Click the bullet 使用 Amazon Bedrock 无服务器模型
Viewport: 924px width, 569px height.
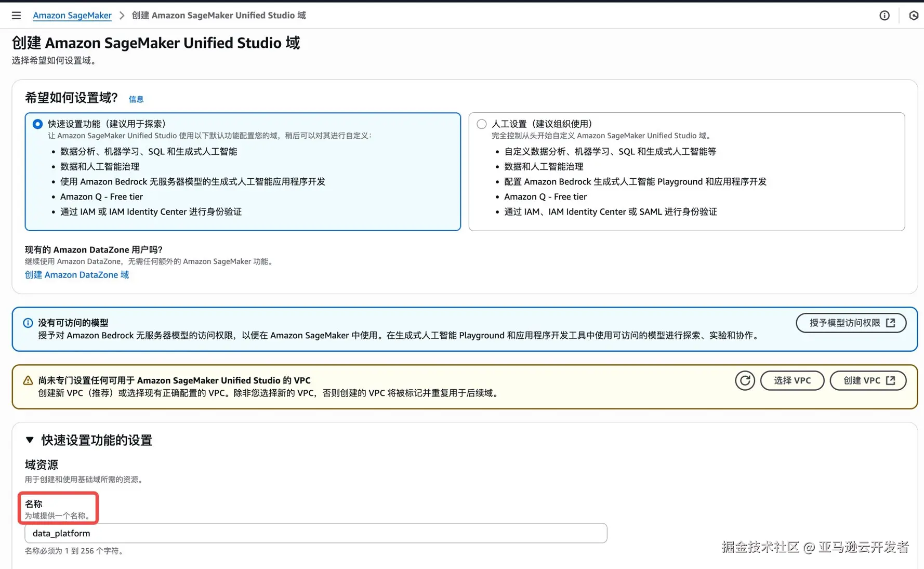pyautogui.click(x=193, y=182)
